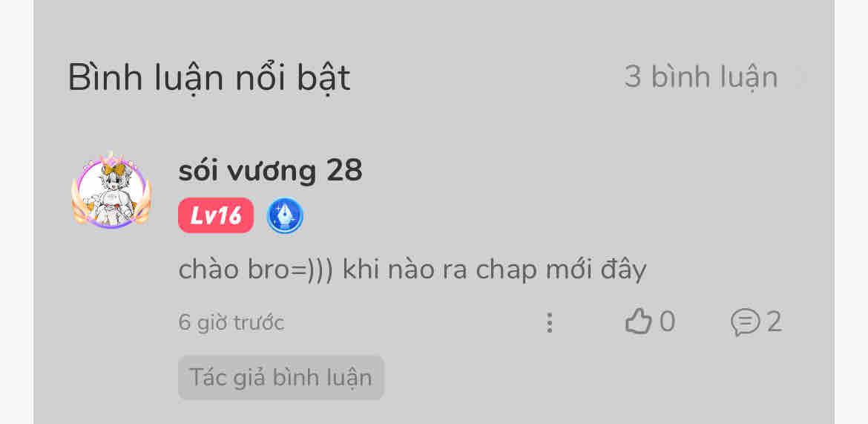868x424 pixels.
Task: Tap the 'Tác giả bình luận' tag
Action: tap(280, 377)
